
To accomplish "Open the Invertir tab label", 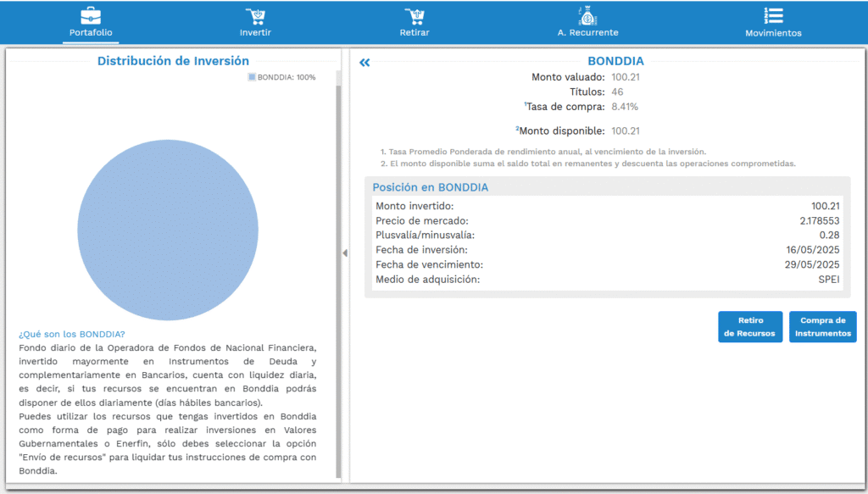I will [x=255, y=33].
